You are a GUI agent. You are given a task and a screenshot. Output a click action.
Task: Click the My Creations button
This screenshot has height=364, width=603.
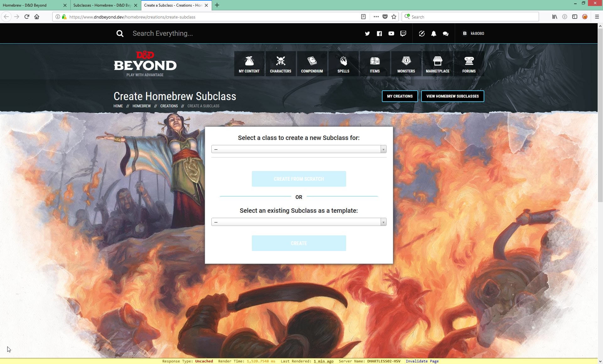tap(400, 96)
